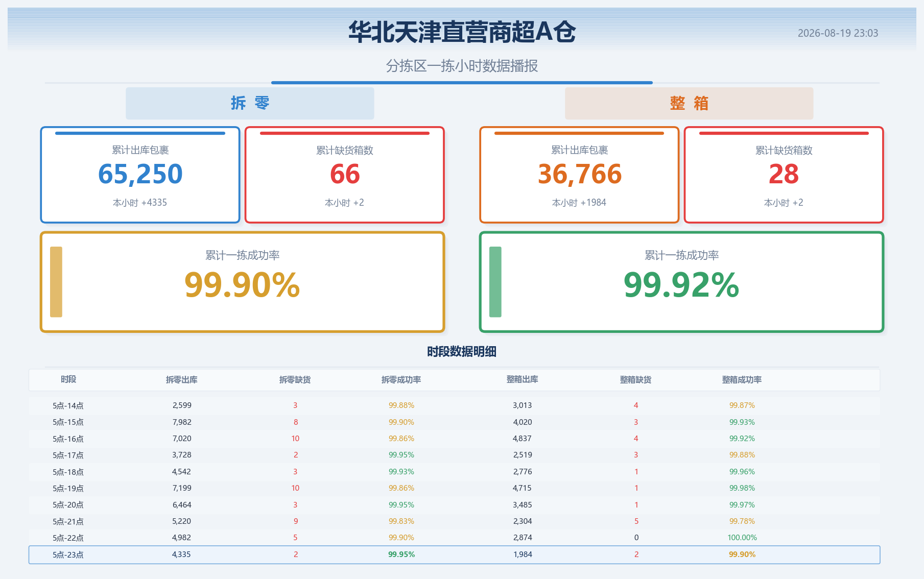Select the 65,250 cumulative outbound value

[140, 174]
